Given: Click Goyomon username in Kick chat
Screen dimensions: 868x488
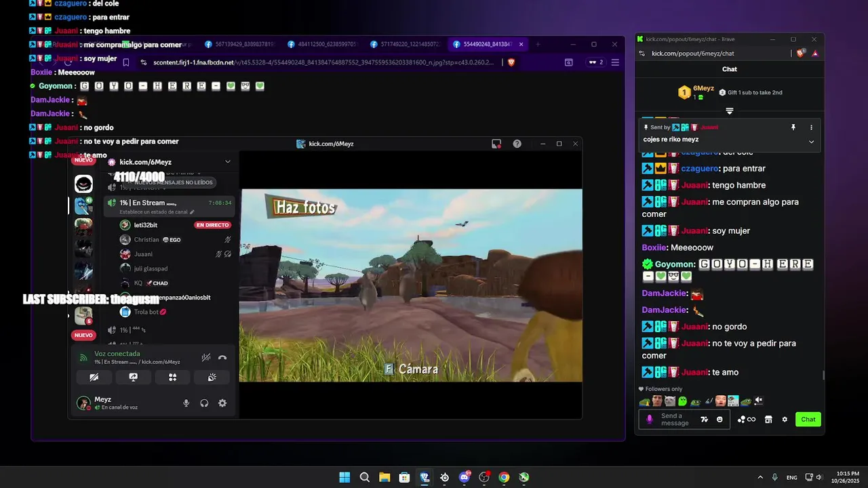Looking at the screenshot, I should click(x=675, y=264).
